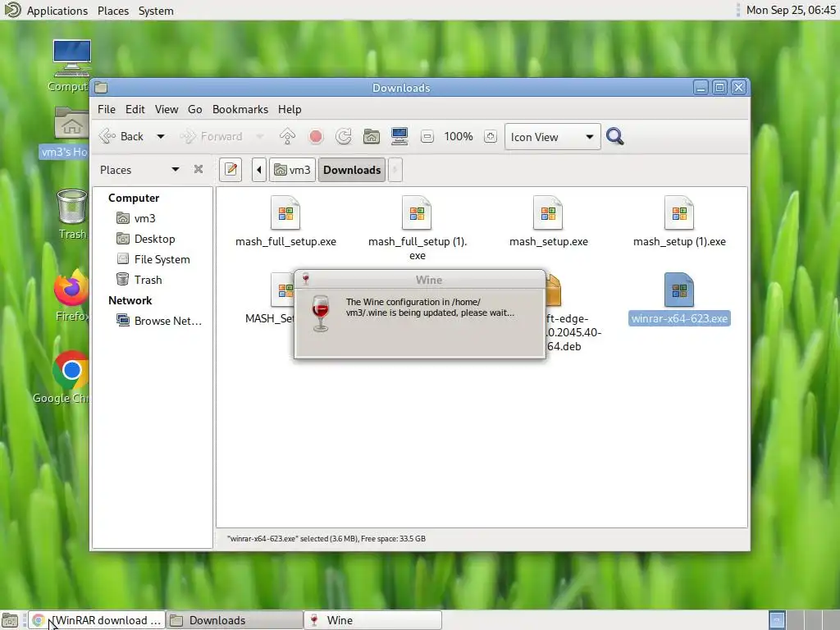The width and height of the screenshot is (840, 630).
Task: Open the Edit menu
Action: [x=135, y=109]
